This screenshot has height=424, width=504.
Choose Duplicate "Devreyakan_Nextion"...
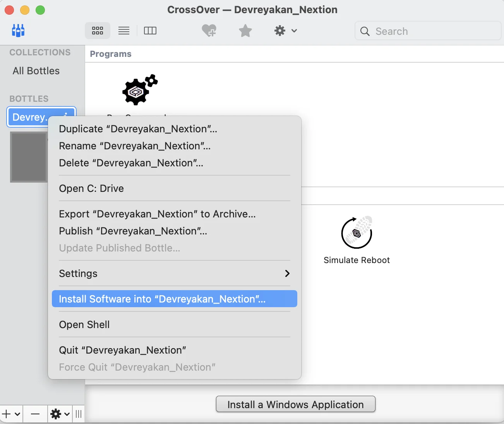[x=175, y=129]
